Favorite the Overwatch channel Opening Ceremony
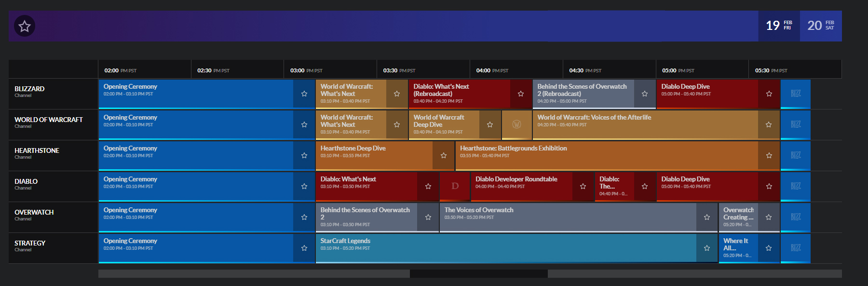The width and height of the screenshot is (868, 286). [x=304, y=217]
